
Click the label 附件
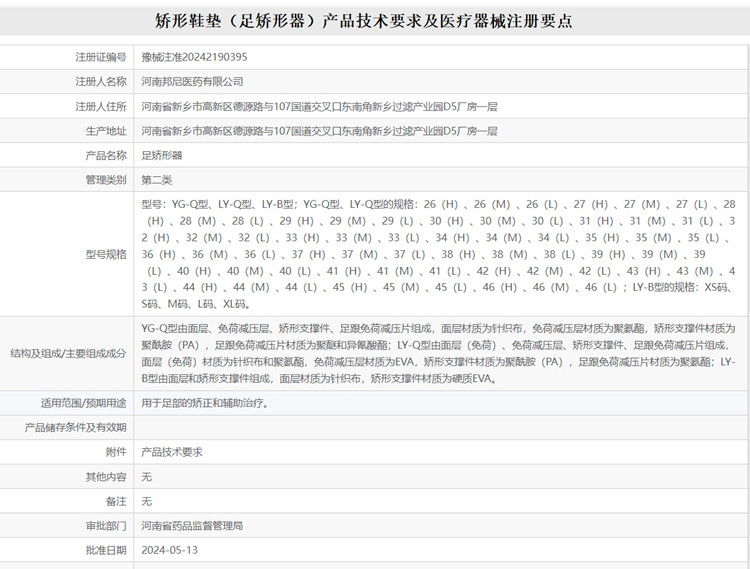tap(116, 452)
